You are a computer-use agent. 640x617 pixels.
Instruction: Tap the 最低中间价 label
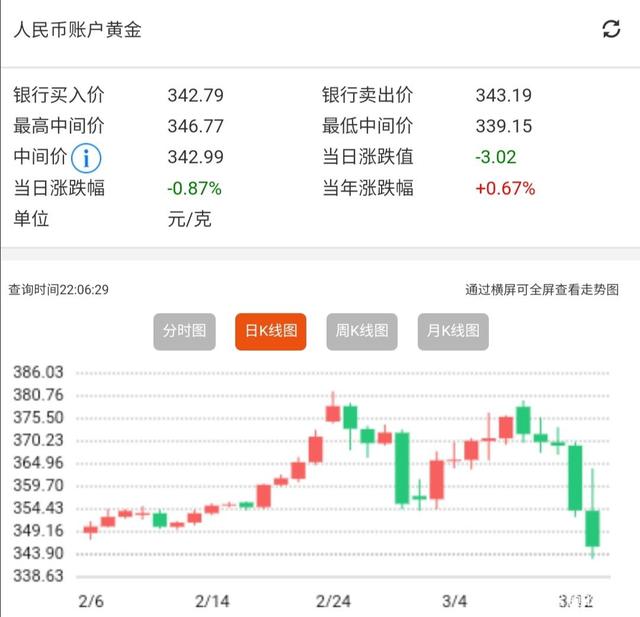pyautogui.click(x=367, y=126)
